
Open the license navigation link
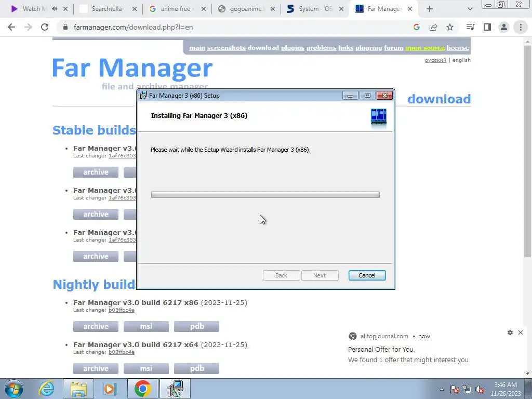click(x=458, y=48)
